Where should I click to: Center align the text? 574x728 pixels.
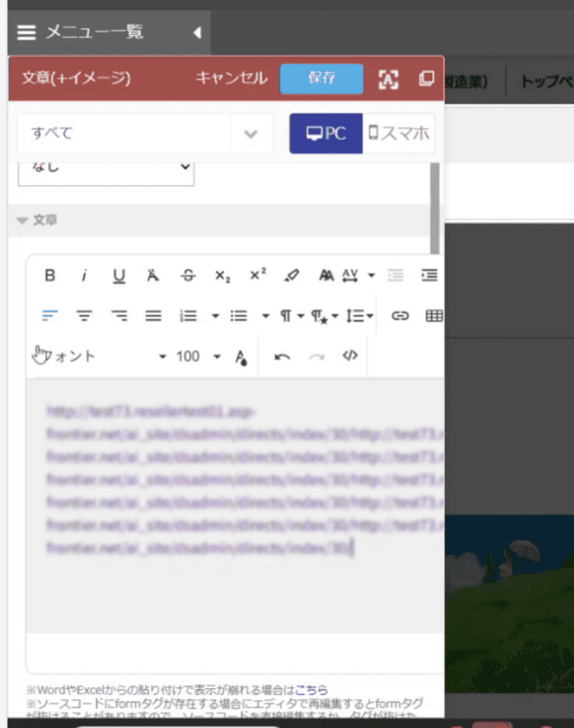84,316
